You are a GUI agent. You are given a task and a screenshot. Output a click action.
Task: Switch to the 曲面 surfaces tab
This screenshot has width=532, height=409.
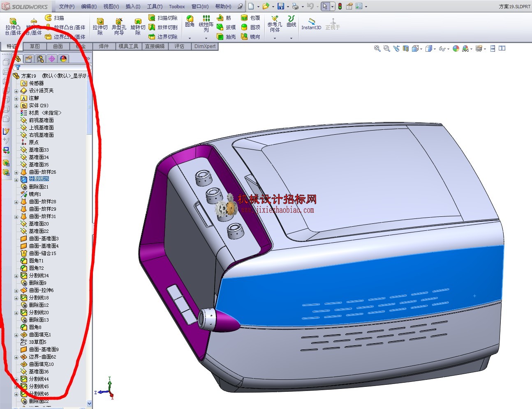pyautogui.click(x=58, y=46)
